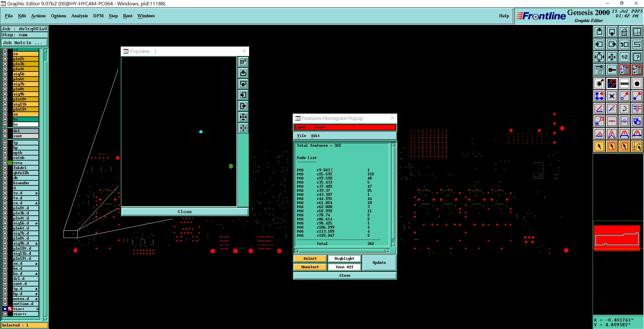
Task: Click the Highlight button
Action: pos(344,258)
